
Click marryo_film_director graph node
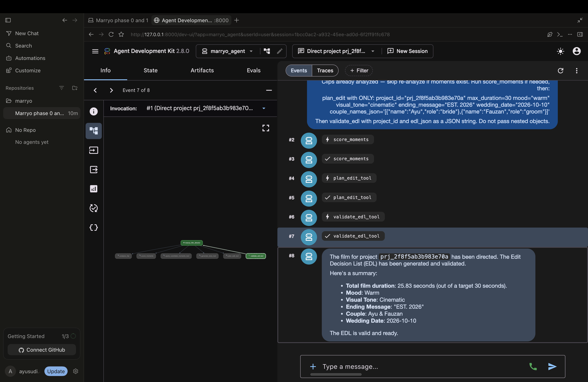coord(192,243)
